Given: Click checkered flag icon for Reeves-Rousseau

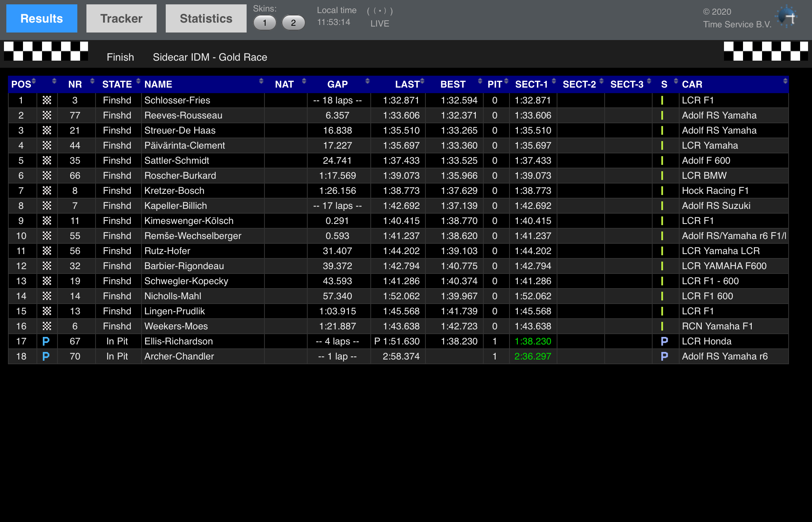Looking at the screenshot, I should tap(47, 115).
